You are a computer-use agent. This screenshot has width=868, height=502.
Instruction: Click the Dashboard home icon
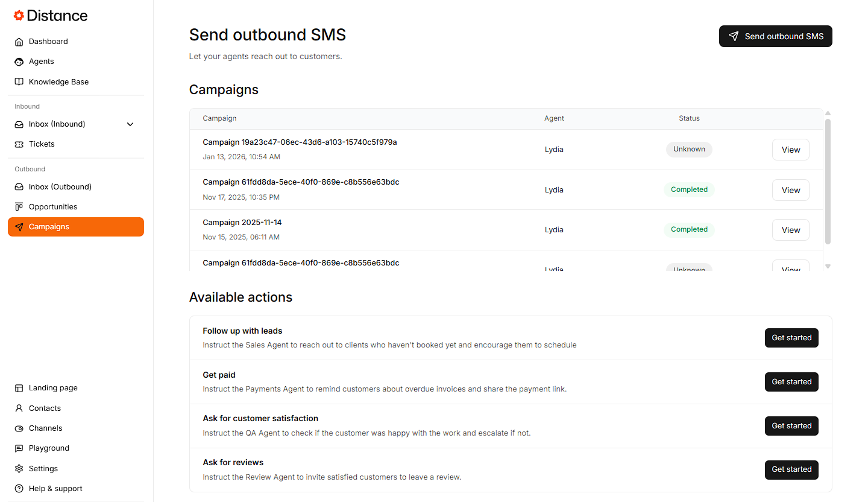point(19,42)
